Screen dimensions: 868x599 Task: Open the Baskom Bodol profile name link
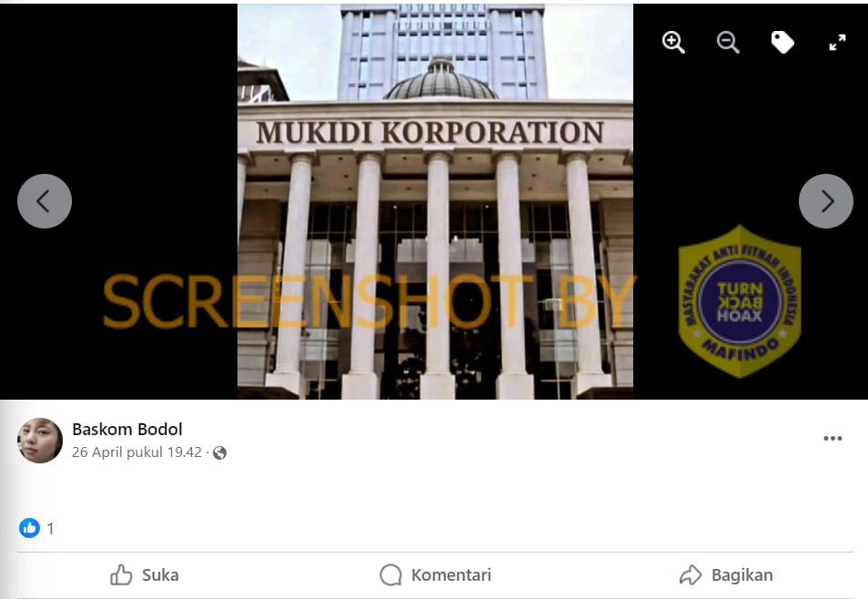(x=127, y=430)
